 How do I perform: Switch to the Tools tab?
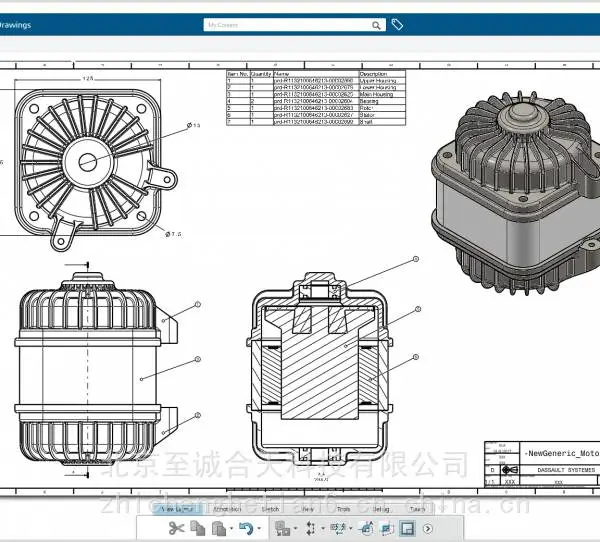pyautogui.click(x=343, y=509)
